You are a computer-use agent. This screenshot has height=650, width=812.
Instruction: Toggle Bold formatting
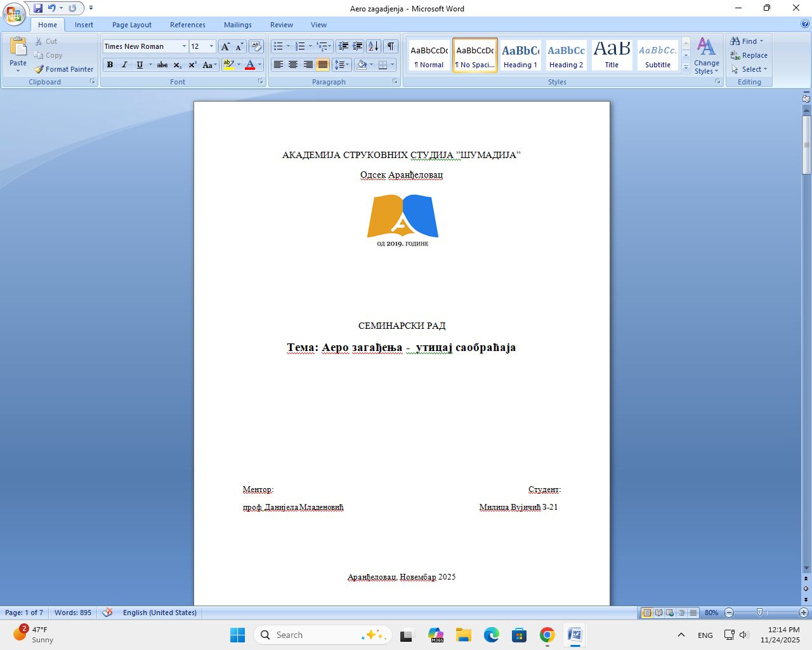(110, 65)
